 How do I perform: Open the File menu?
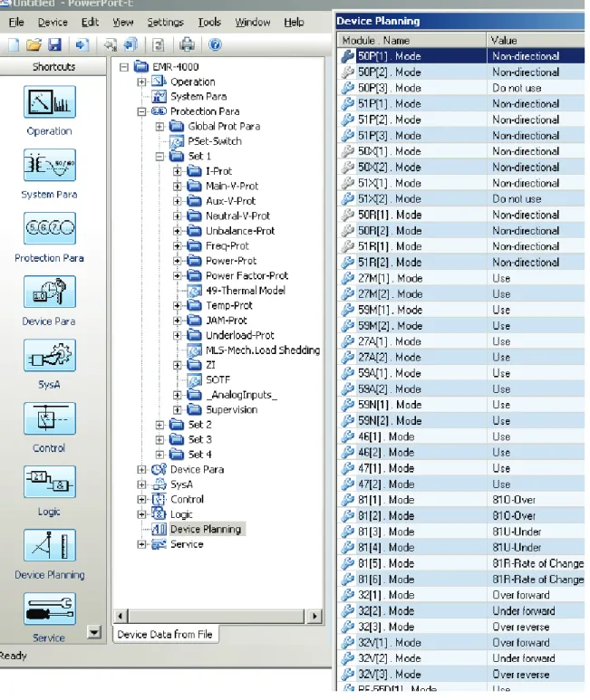click(16, 22)
